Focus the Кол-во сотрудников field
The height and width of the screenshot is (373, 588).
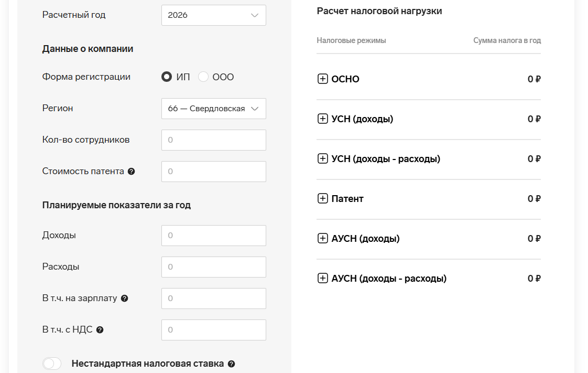[x=213, y=140]
